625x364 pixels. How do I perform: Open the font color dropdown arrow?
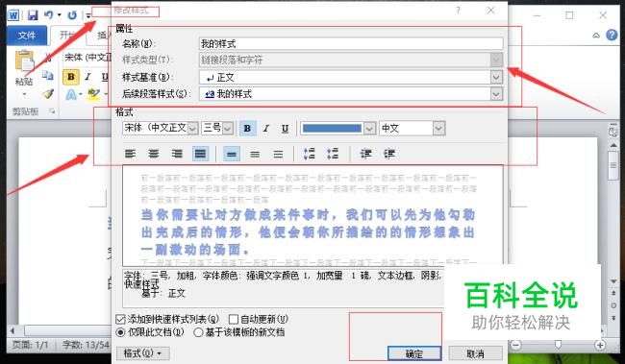369,129
